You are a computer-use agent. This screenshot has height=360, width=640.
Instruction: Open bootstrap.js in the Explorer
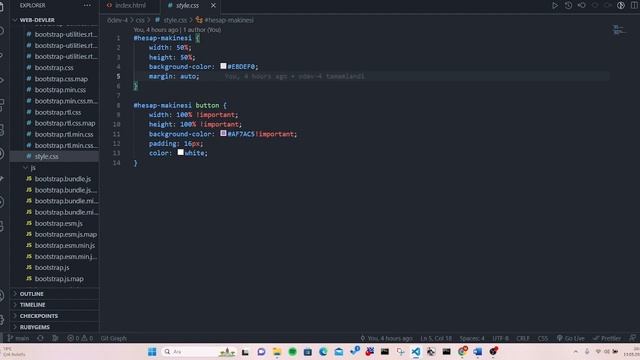point(51,267)
